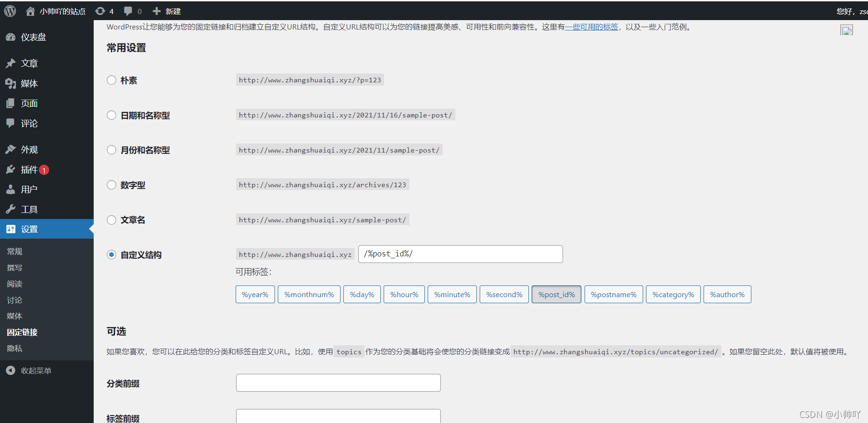Open the 常规 settings submenu

[15, 252]
